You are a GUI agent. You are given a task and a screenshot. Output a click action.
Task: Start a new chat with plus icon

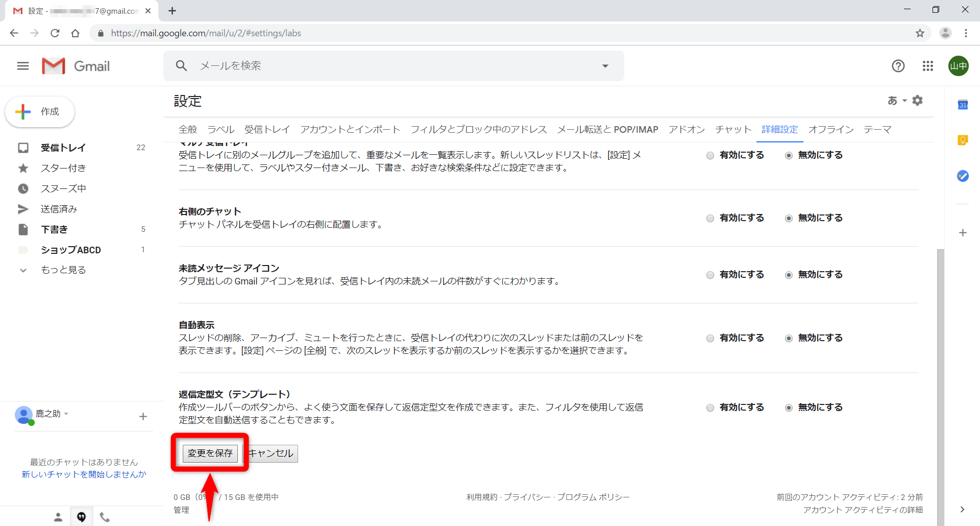(143, 416)
